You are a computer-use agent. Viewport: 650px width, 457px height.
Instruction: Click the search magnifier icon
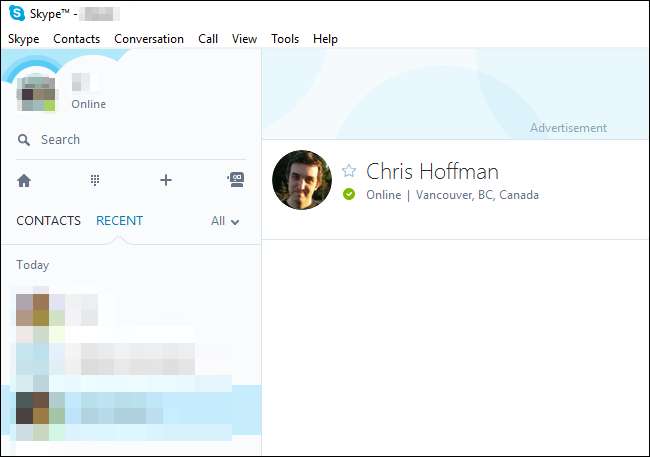[x=24, y=140]
